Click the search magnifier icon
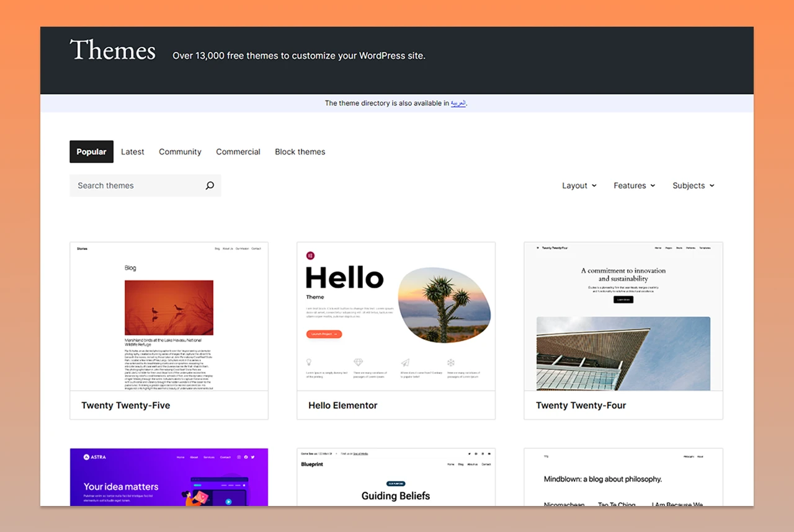This screenshot has width=794, height=532. click(x=210, y=185)
